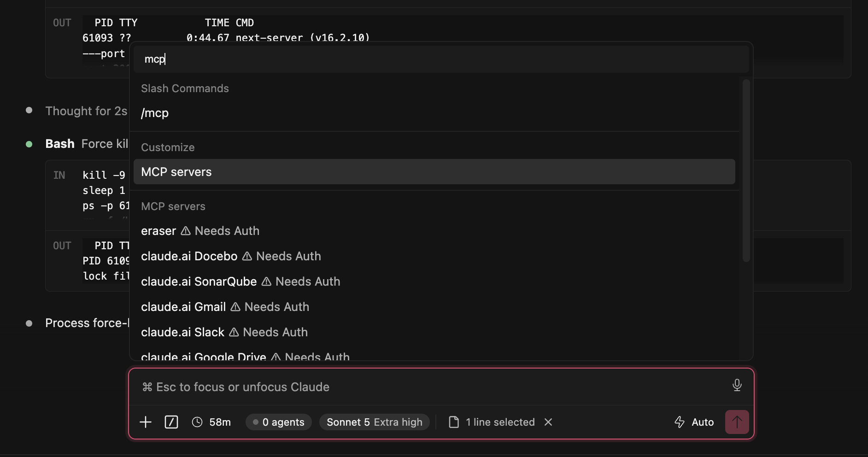Viewport: 868px width, 457px height.
Task: Click the kill -9 command line
Action: (x=104, y=175)
